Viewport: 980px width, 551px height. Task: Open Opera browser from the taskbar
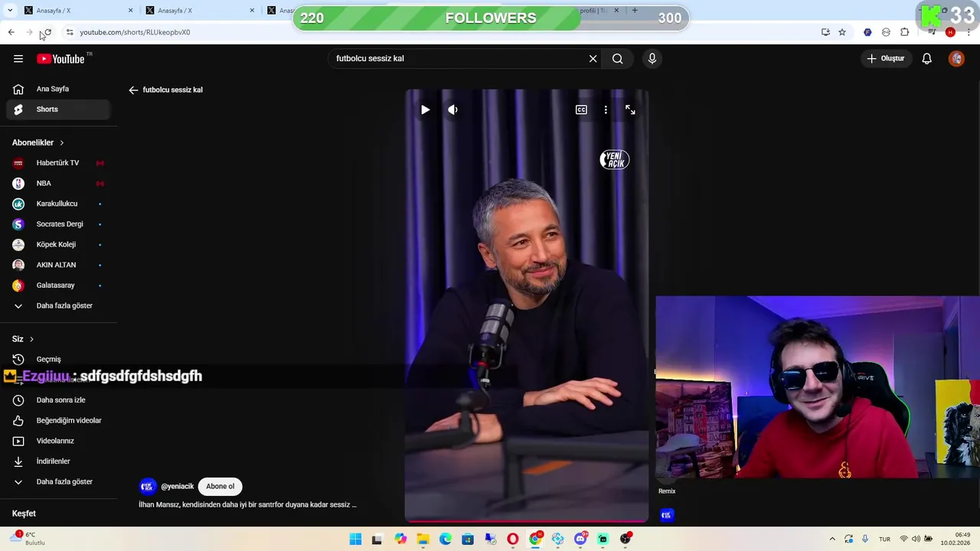tap(513, 540)
